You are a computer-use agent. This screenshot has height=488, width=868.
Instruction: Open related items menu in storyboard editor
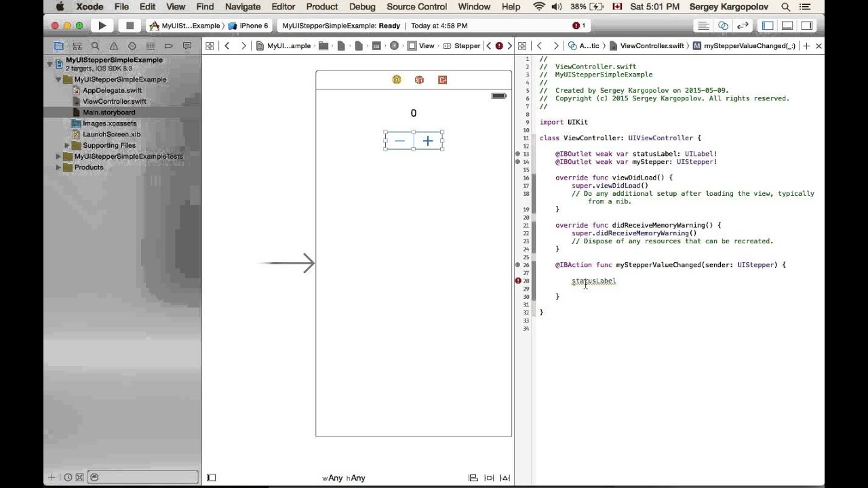[210, 46]
